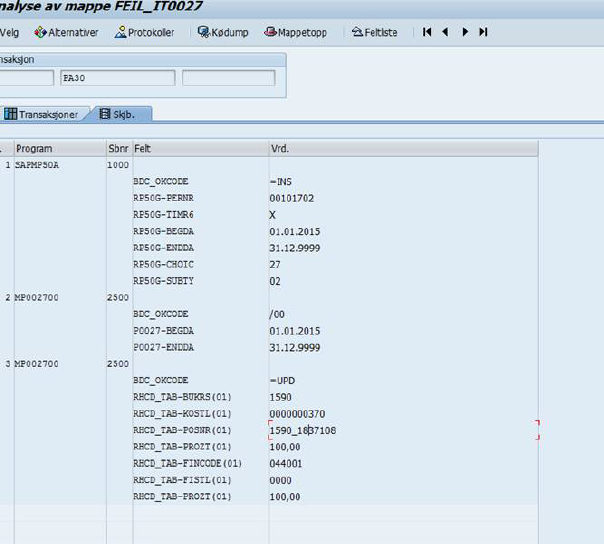
Task: Select value 0000000370
Action: click(x=297, y=414)
